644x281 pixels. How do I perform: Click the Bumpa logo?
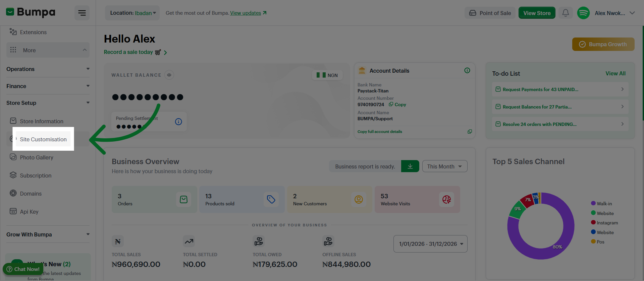click(31, 12)
